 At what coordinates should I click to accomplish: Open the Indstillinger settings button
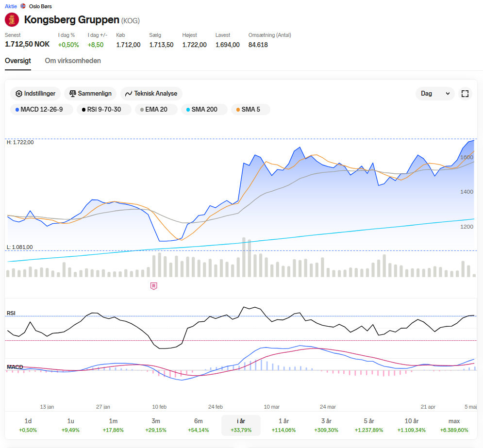tap(35, 94)
